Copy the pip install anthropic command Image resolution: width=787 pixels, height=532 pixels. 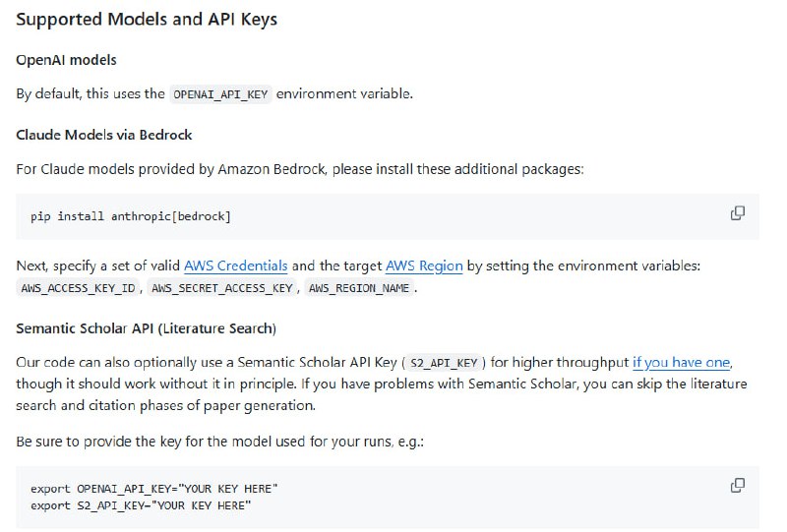[x=737, y=213]
